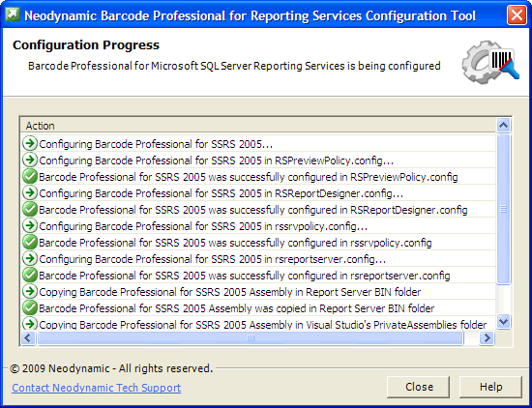This screenshot has width=532, height=408.
Task: Click the title bar application icon
Action: point(13,15)
